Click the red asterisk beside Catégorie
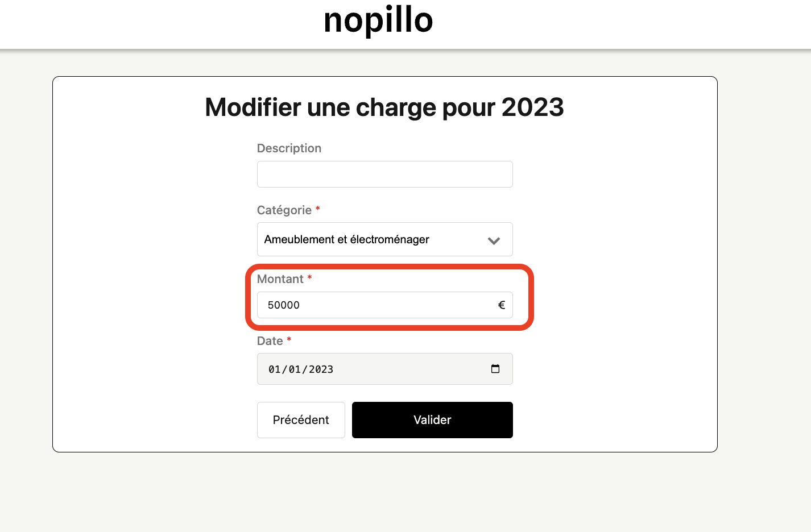Image resolution: width=811 pixels, height=532 pixels. click(318, 209)
